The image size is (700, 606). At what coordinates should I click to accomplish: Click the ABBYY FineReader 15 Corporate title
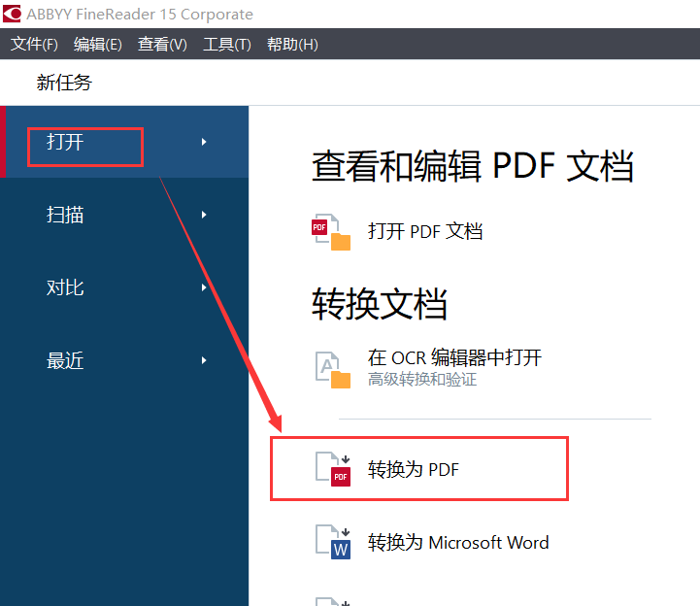tap(140, 15)
